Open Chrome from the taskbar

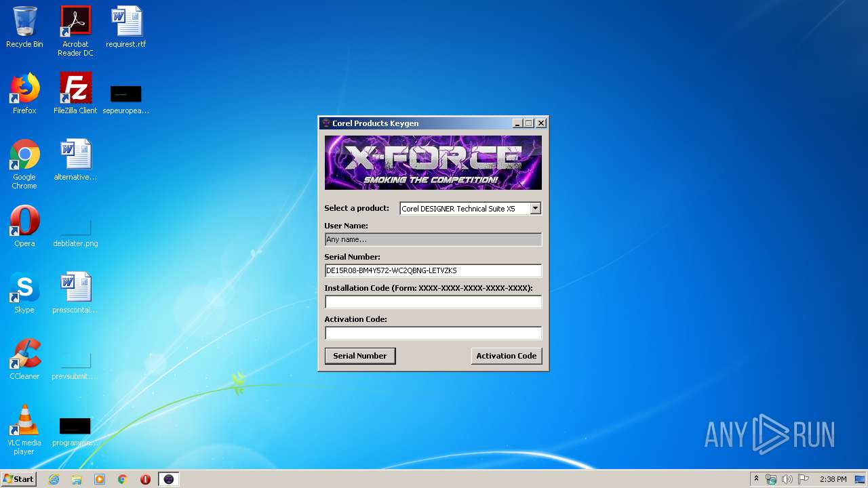[123, 479]
